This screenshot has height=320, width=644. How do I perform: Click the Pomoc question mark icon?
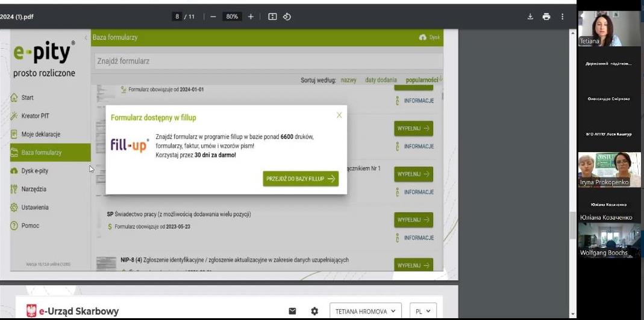point(14,226)
